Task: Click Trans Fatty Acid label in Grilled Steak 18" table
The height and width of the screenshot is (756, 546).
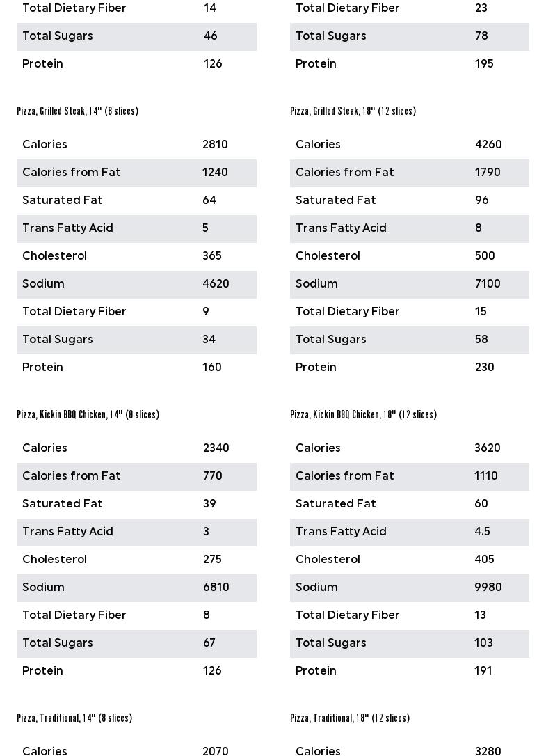Action: pyautogui.click(x=341, y=228)
